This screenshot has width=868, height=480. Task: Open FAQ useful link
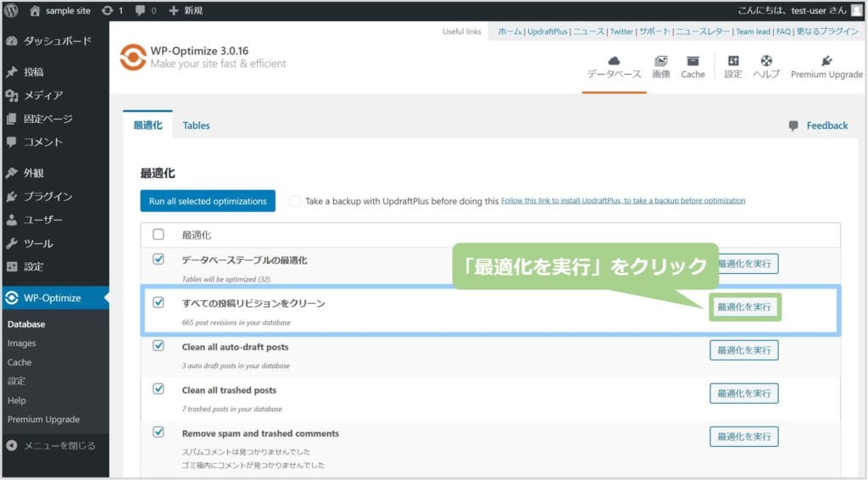(783, 31)
